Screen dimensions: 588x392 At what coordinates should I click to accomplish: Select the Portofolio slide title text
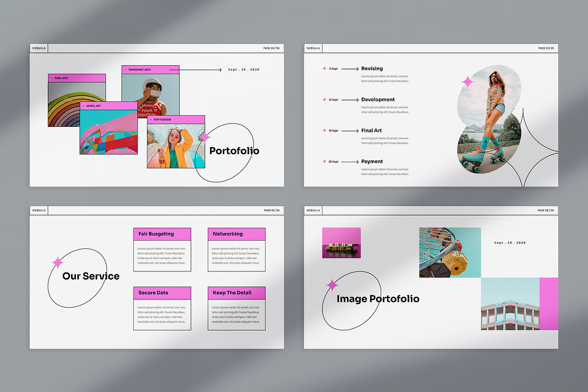click(234, 151)
